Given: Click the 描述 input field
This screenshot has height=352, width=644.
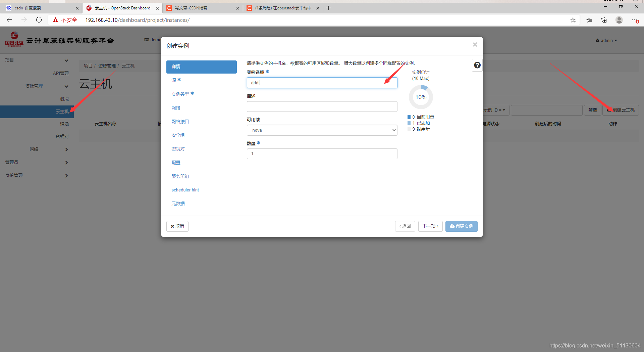Looking at the screenshot, I should click(322, 106).
